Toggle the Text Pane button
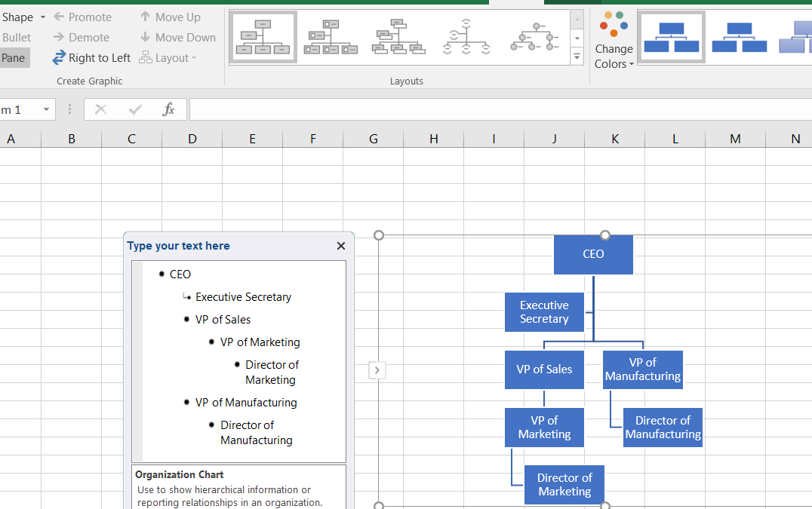This screenshot has width=812, height=509. click(14, 58)
